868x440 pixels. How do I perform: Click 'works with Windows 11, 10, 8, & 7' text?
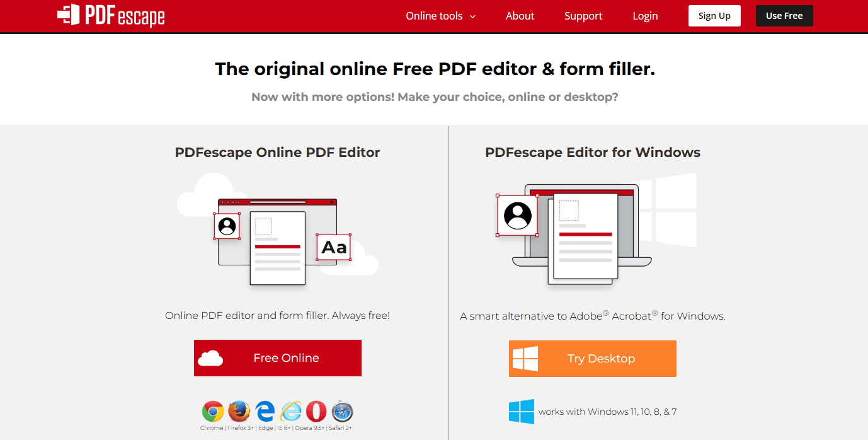(608, 412)
